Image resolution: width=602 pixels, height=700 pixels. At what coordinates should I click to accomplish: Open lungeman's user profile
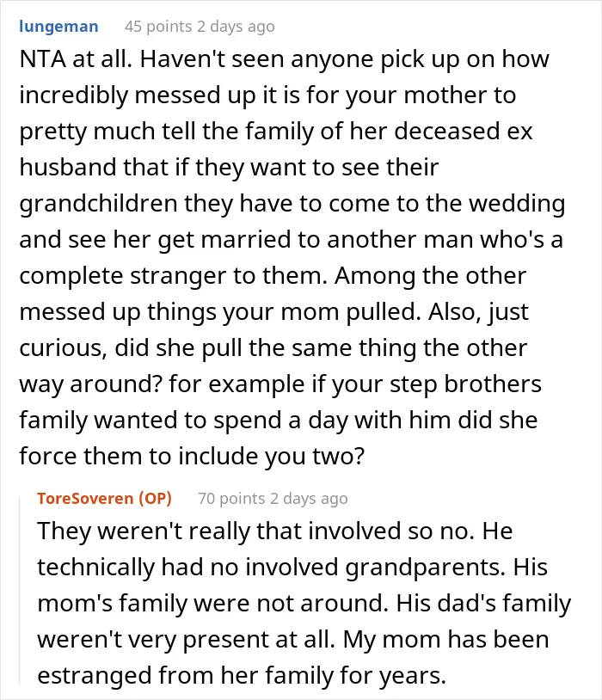point(58,27)
